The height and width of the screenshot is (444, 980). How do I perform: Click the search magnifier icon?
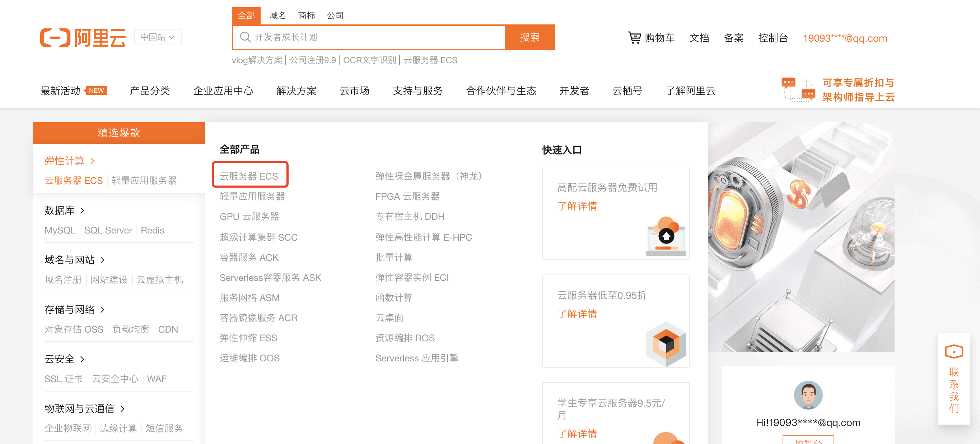click(245, 37)
